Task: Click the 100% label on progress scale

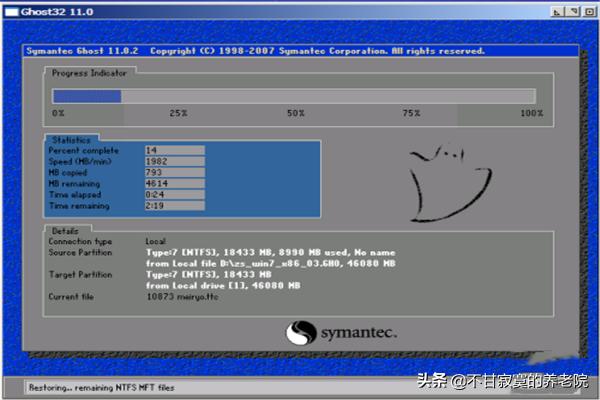Action: [531, 114]
